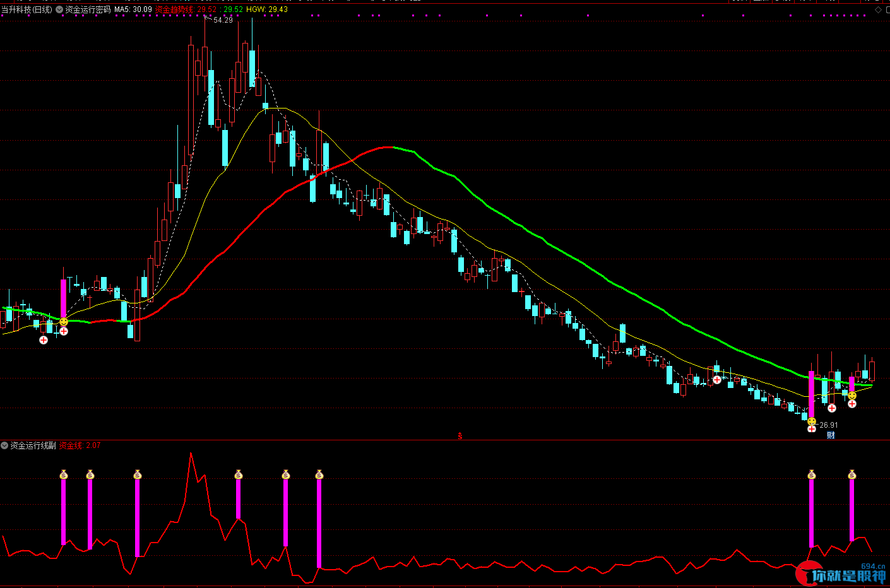The image size is (890, 588).
Task: Expand the 资金运行线副 indicator dropdown arrow
Action: [4, 445]
